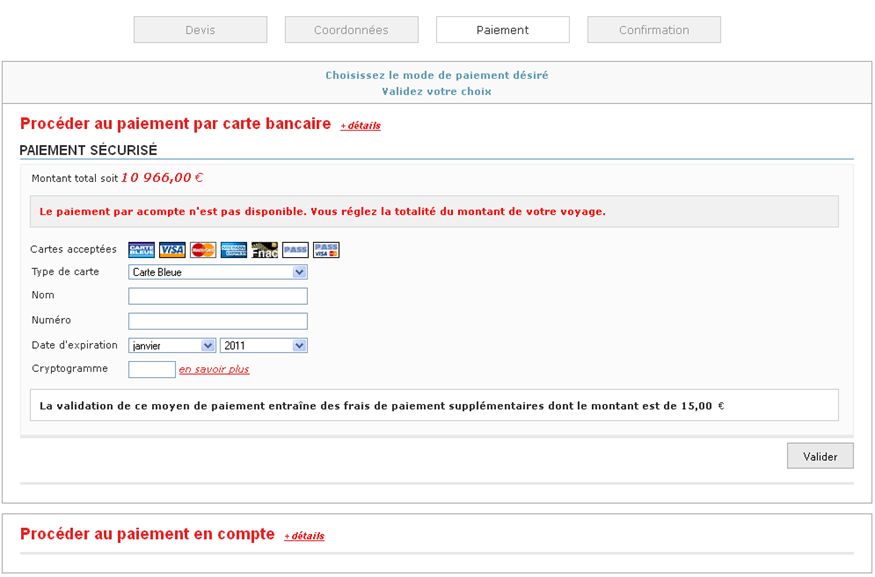The height and width of the screenshot is (577, 875).
Task: Click the American Express card logo
Action: [x=234, y=250]
